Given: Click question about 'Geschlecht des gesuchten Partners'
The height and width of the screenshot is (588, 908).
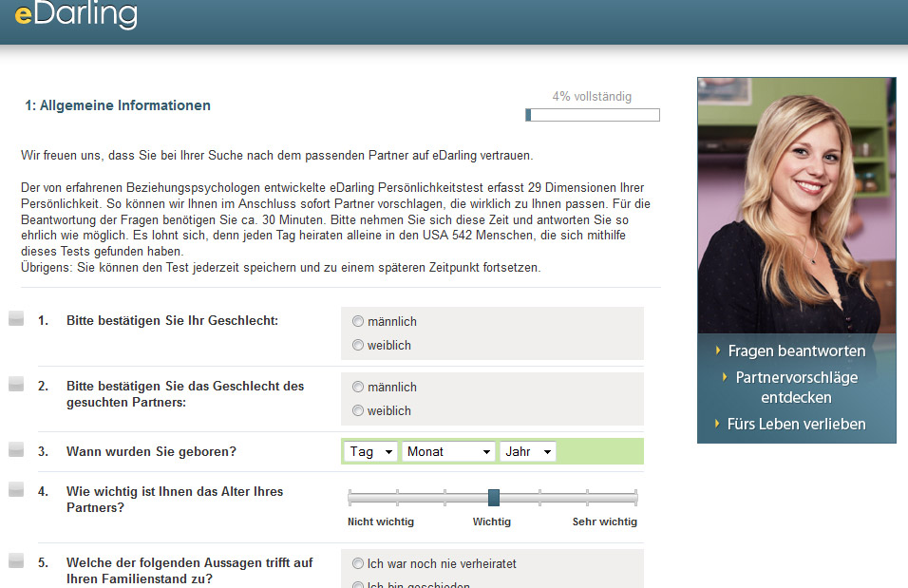Looking at the screenshot, I should tap(184, 394).
